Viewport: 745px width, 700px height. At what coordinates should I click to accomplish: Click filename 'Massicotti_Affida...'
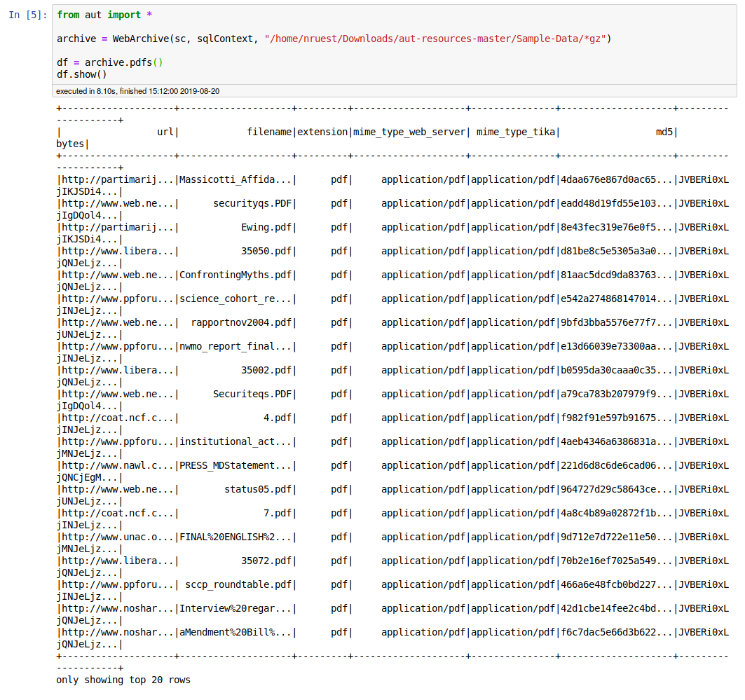(x=235, y=179)
